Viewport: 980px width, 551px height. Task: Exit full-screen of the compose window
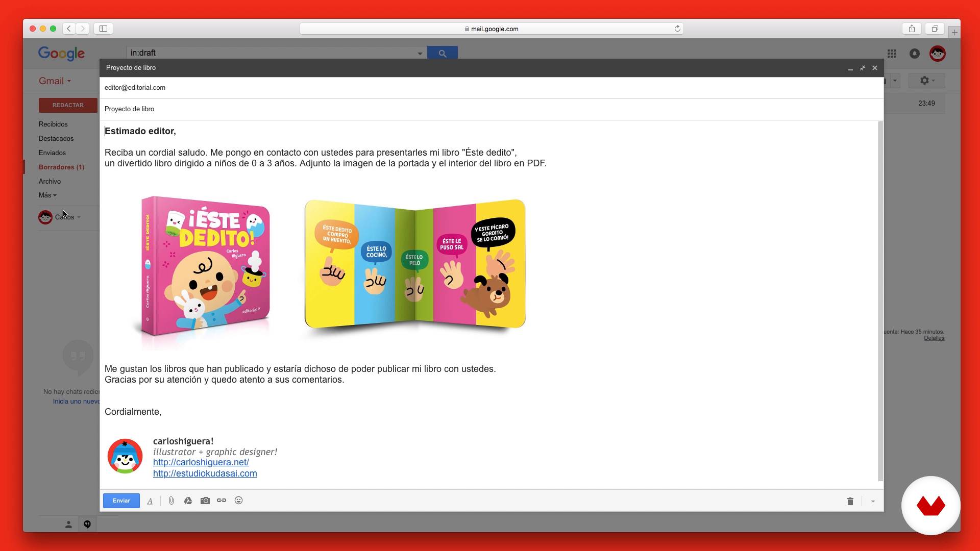[863, 68]
